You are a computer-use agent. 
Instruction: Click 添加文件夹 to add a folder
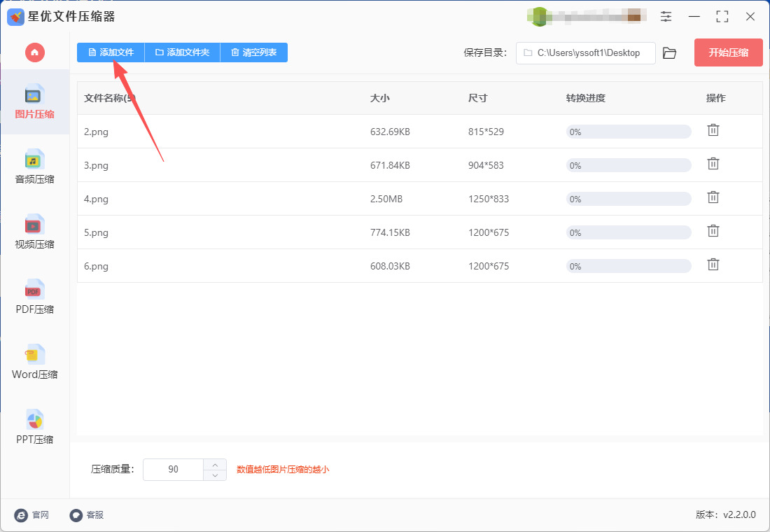click(182, 52)
